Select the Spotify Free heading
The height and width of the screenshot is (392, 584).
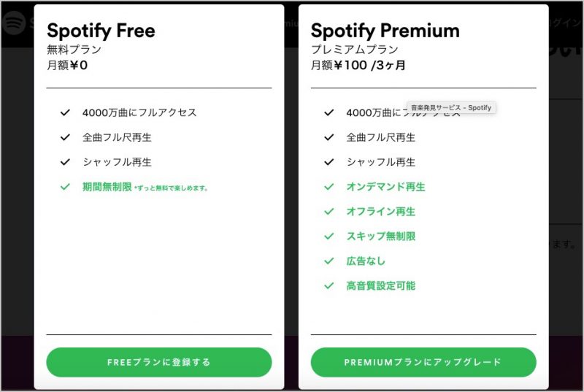[x=101, y=31]
